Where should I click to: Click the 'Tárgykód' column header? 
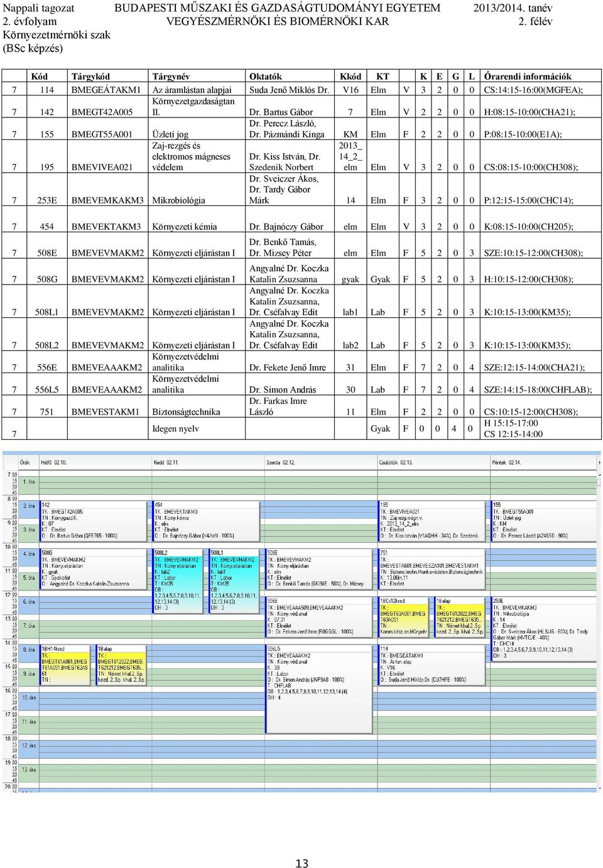90,77
